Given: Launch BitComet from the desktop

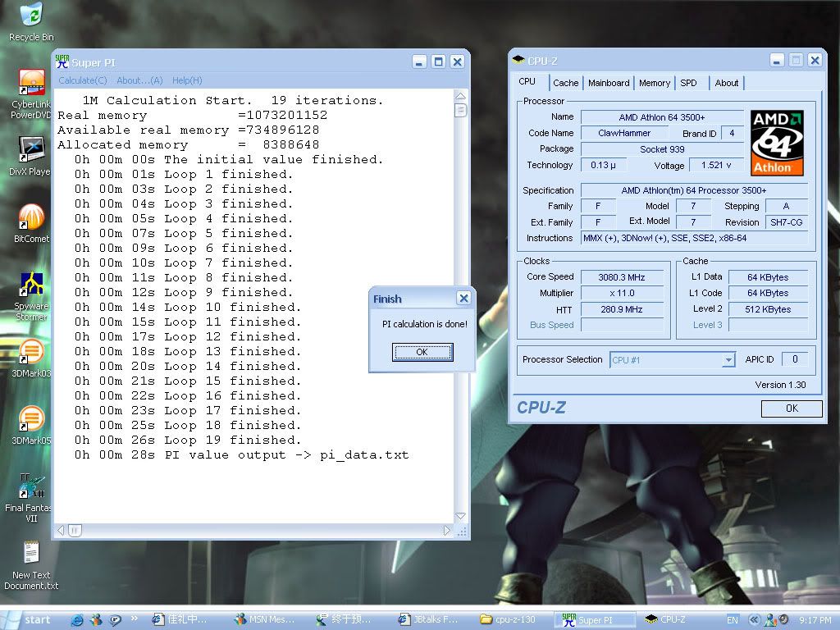Looking at the screenshot, I should [x=31, y=217].
